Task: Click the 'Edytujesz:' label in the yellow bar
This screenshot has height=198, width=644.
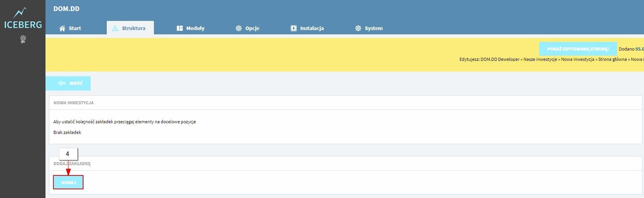Action: tap(470, 59)
